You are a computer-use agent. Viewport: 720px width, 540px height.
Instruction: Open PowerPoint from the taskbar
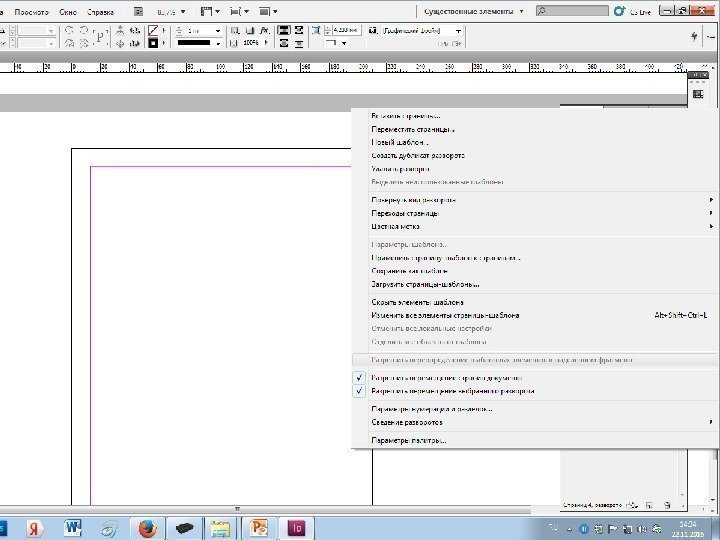(x=259, y=528)
